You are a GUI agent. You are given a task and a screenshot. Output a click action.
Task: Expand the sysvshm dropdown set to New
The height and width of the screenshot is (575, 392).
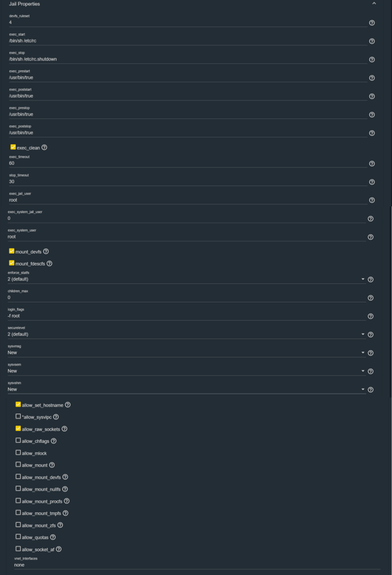tap(186, 389)
